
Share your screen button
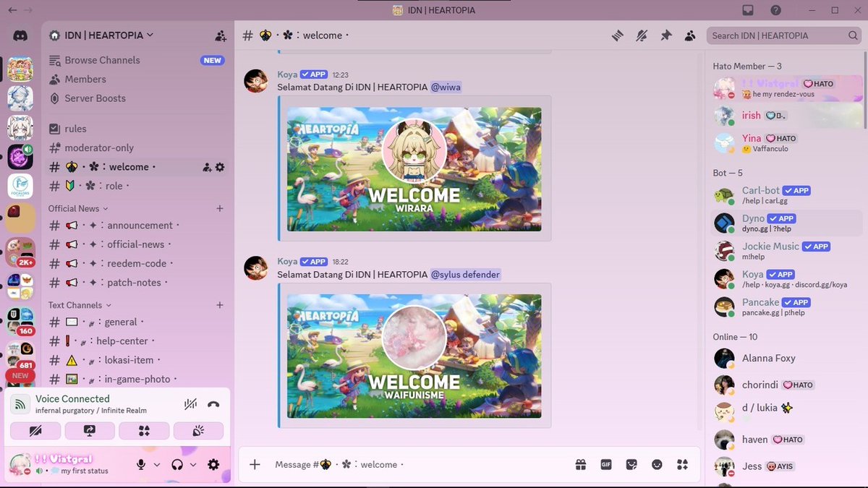(90, 431)
